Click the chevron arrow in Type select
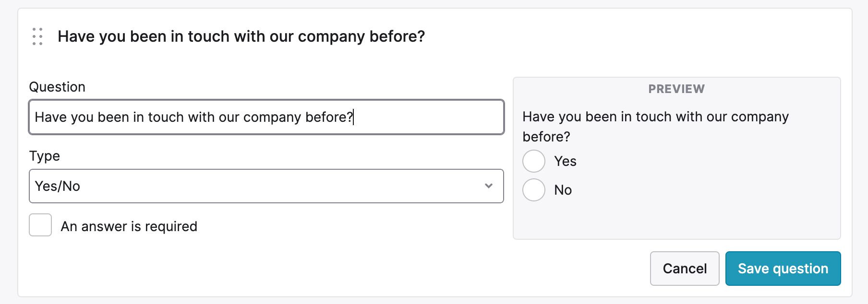This screenshot has height=304, width=868. [489, 186]
